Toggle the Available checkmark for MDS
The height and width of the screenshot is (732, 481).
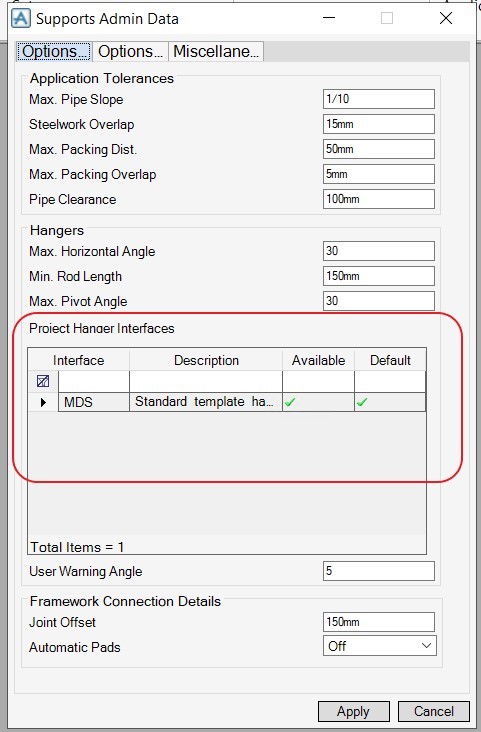pyautogui.click(x=290, y=402)
